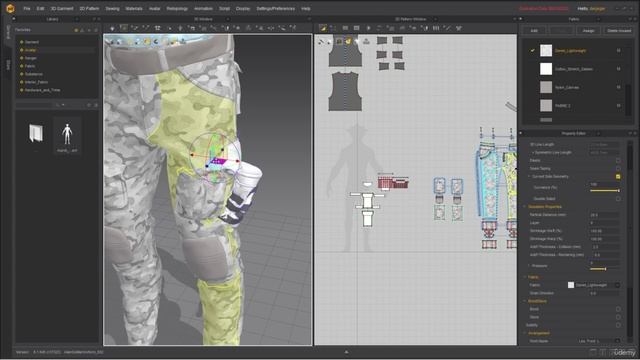Open the Materials menu
The image size is (640, 360).
pyautogui.click(x=134, y=9)
